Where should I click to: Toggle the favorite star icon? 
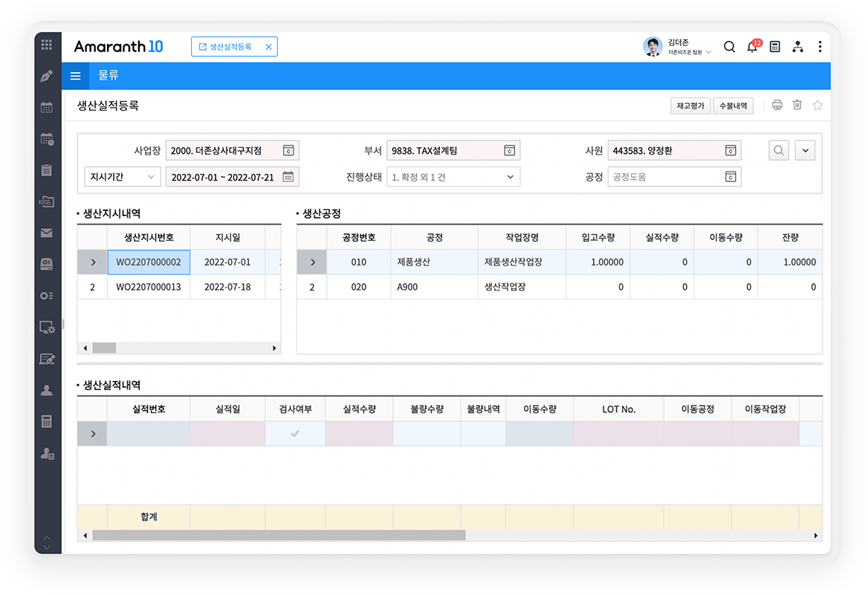pyautogui.click(x=817, y=105)
